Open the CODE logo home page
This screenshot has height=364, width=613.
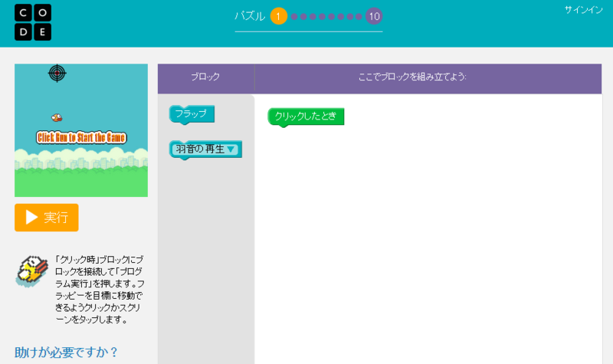coord(33,22)
